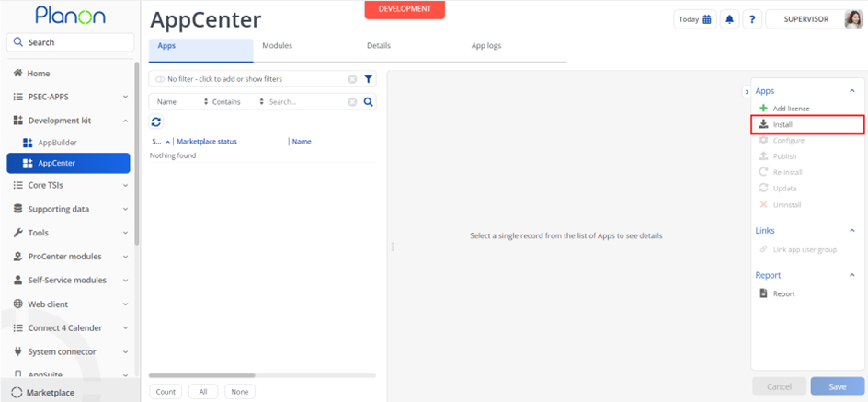The width and height of the screenshot is (868, 402).
Task: Click the greyed-out Publish action
Action: (778, 156)
